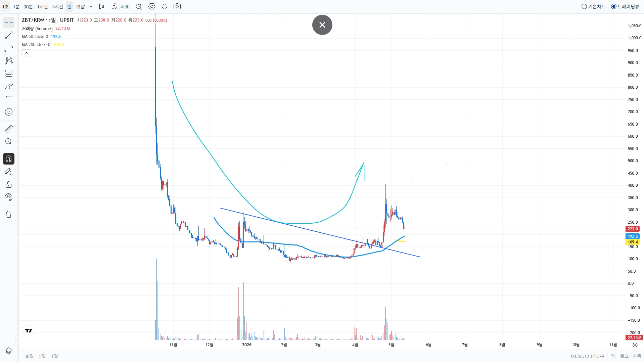Set the date range to 1일
644x362 pixels.
(55, 356)
